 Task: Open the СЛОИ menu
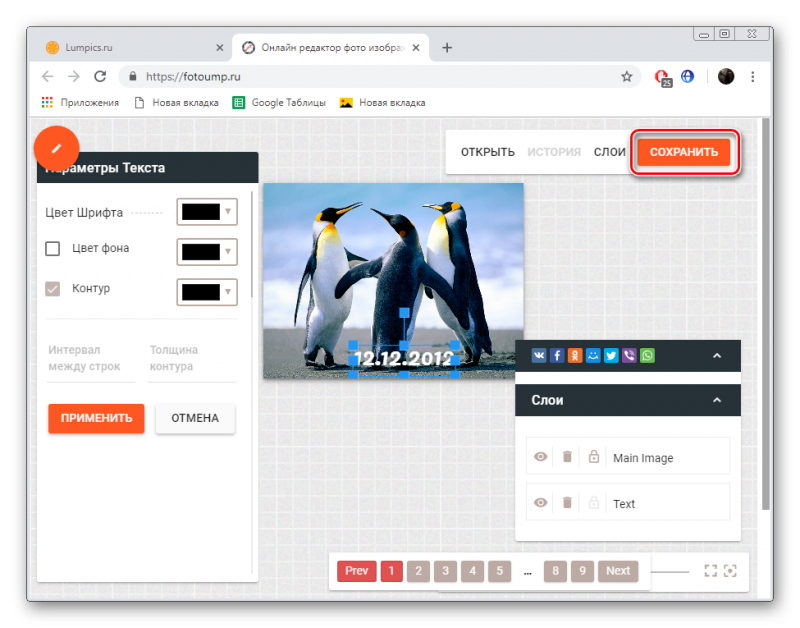(609, 152)
